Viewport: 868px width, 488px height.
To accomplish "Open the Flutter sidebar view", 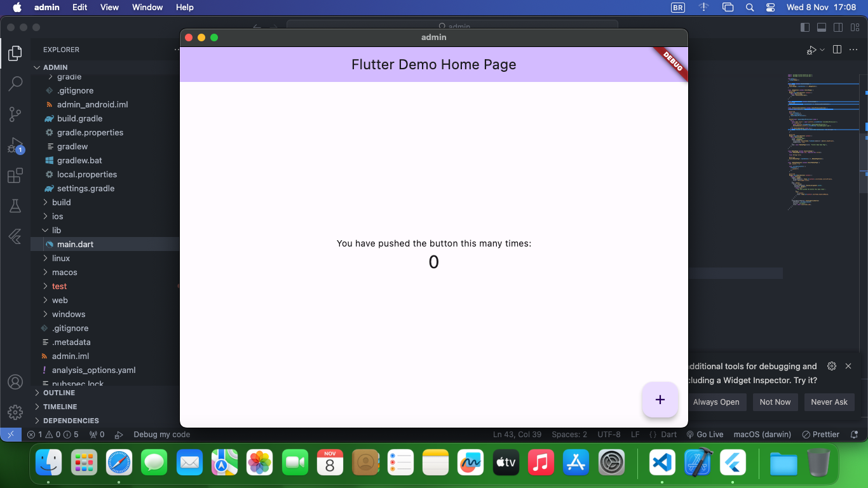I will pos(15,236).
